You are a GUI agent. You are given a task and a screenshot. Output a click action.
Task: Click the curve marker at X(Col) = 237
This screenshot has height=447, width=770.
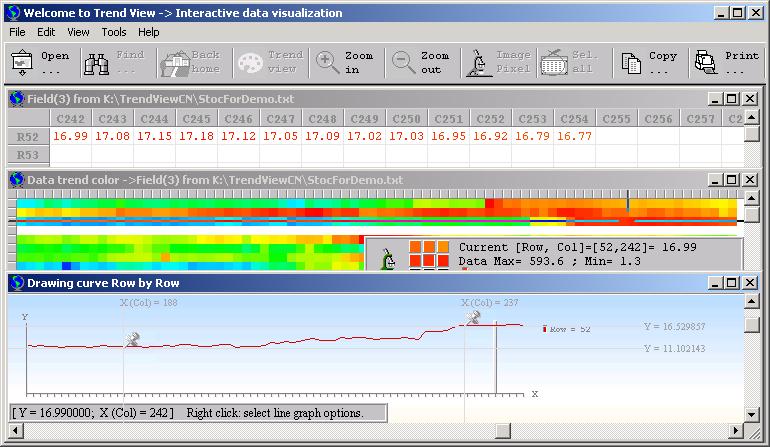coord(473,318)
